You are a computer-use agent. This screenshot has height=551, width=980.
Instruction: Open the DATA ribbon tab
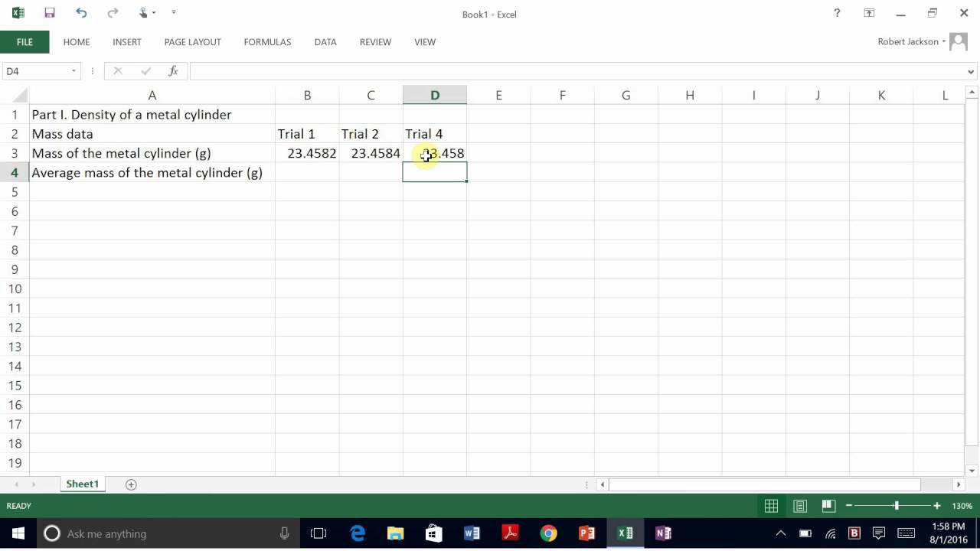pyautogui.click(x=325, y=42)
